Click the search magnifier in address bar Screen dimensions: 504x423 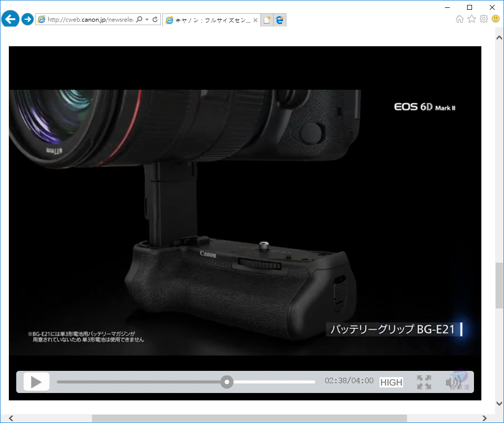click(139, 20)
